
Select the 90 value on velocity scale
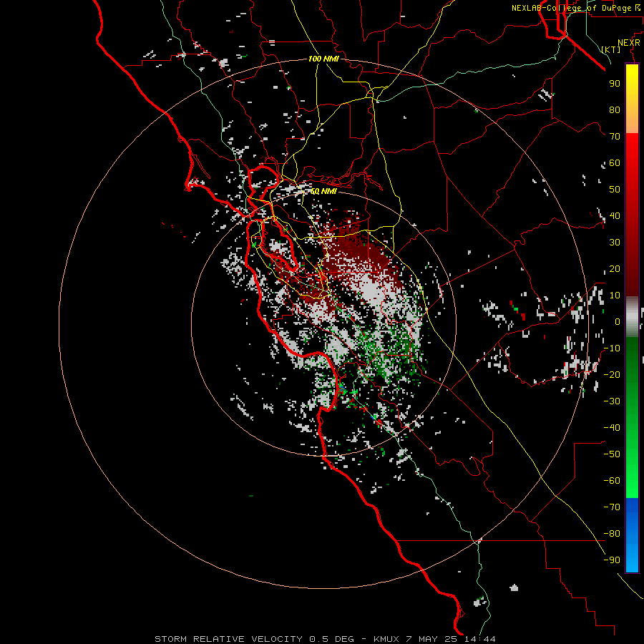(x=615, y=84)
